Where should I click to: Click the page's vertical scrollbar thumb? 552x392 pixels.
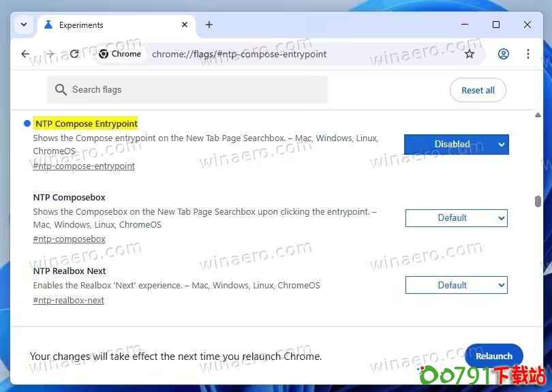pos(538,201)
